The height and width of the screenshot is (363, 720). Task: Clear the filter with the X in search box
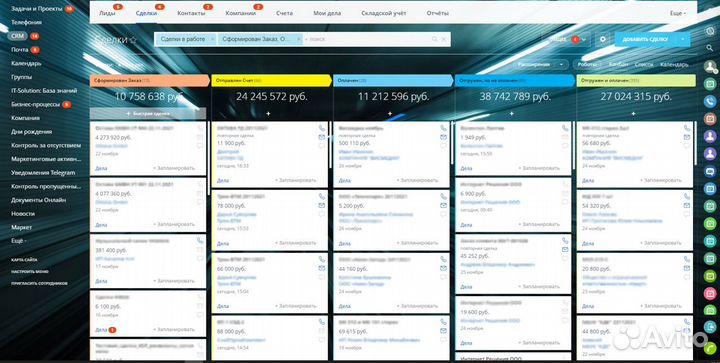tap(444, 39)
